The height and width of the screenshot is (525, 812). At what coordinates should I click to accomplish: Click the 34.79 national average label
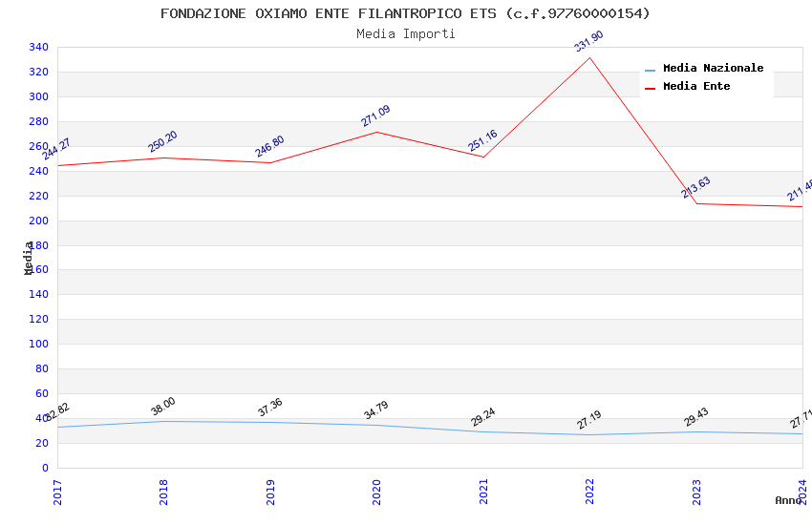(376, 410)
